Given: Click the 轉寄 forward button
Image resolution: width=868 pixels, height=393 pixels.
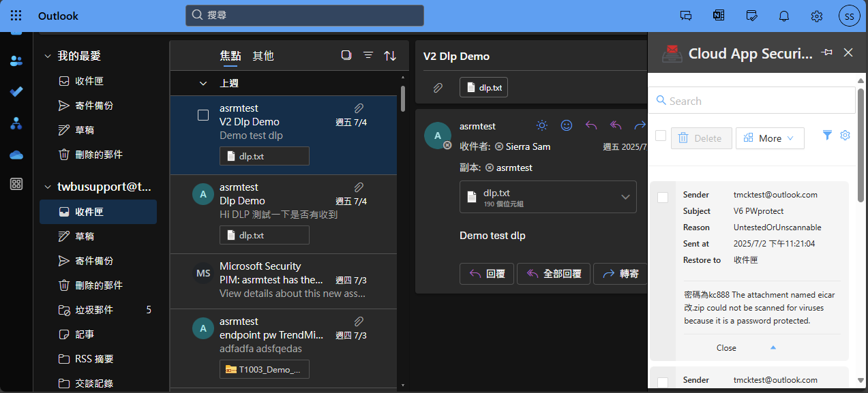Looking at the screenshot, I should [x=620, y=274].
